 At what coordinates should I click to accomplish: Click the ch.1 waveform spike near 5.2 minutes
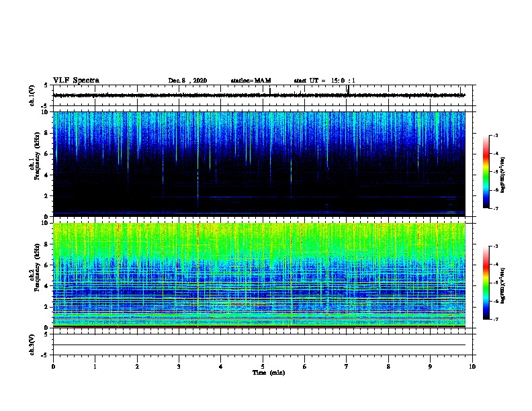tap(270, 91)
